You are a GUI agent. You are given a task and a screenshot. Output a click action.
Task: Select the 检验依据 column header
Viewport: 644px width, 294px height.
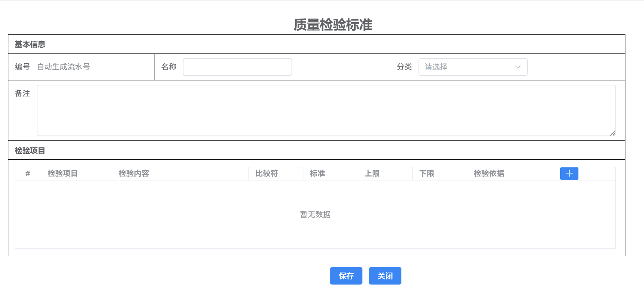click(489, 174)
